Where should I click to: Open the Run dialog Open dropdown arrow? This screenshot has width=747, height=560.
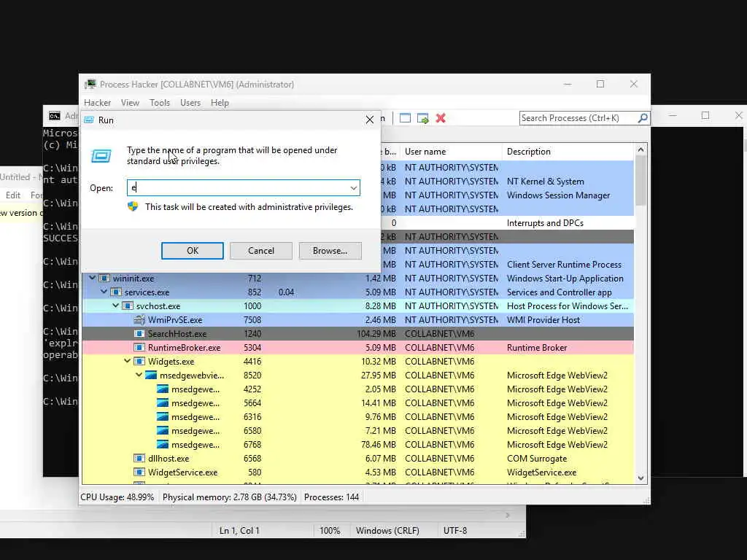pos(354,187)
